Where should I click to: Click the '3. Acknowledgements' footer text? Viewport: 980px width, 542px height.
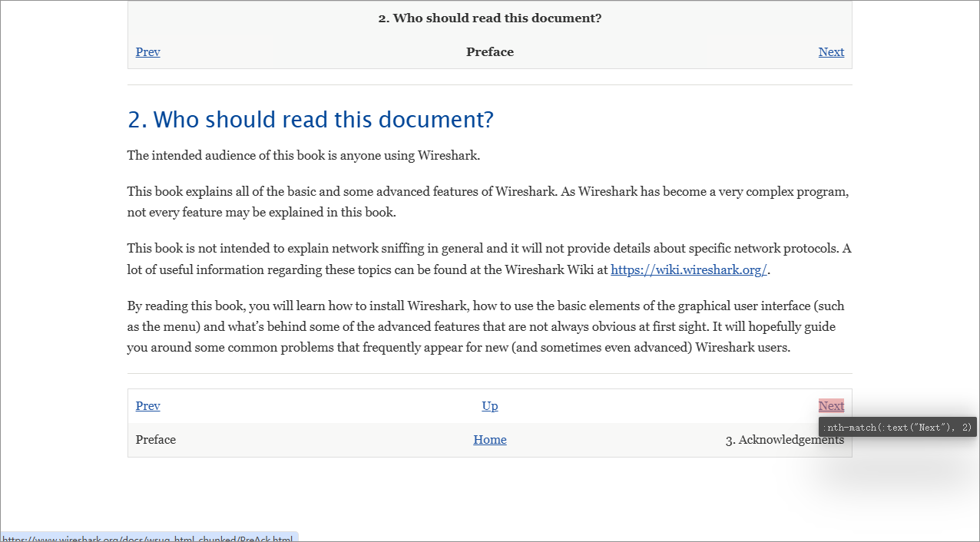(784, 440)
